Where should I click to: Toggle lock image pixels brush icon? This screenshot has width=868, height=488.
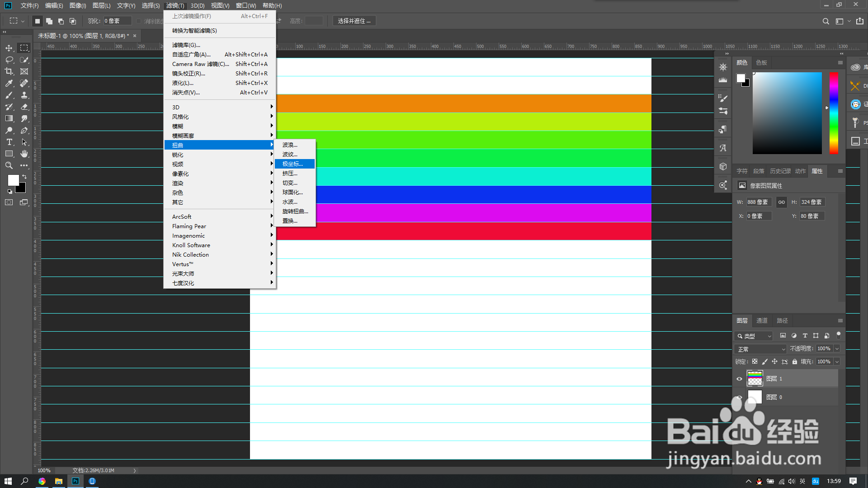point(764,361)
